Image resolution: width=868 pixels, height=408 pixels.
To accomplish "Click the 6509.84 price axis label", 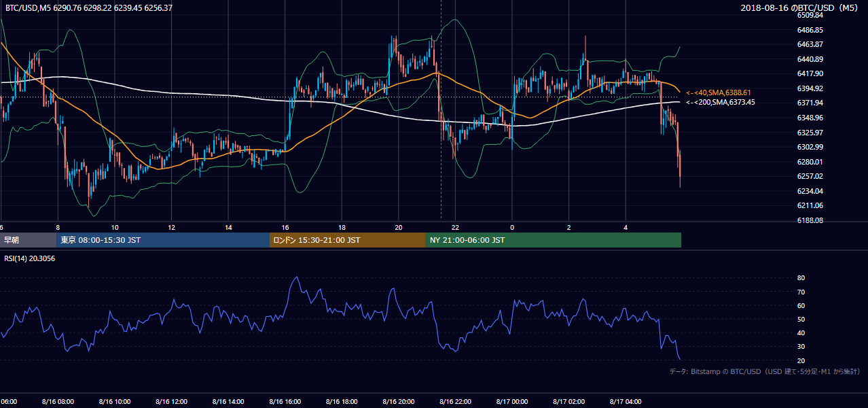I will (810, 15).
